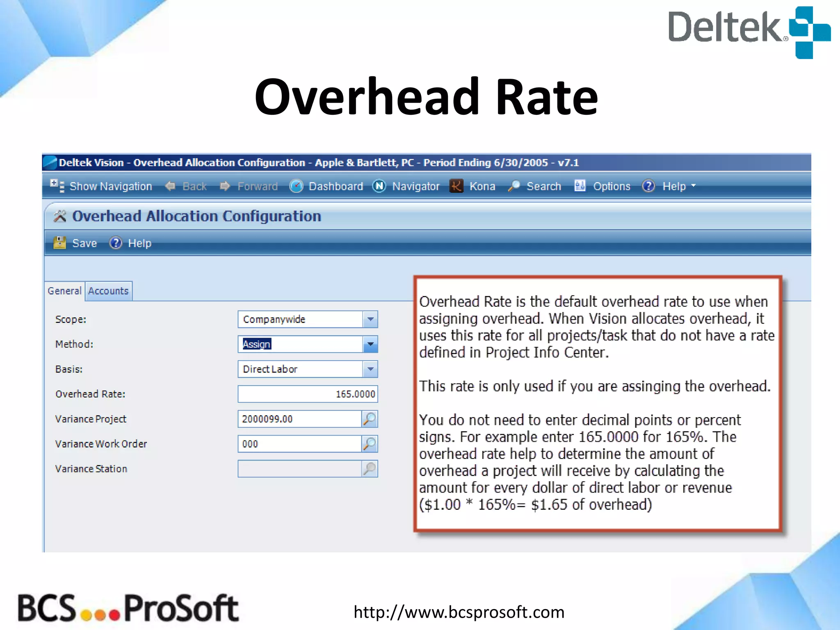Select the Companywide scope combo box
Viewport: 840px width, 630px height.
pos(308,319)
